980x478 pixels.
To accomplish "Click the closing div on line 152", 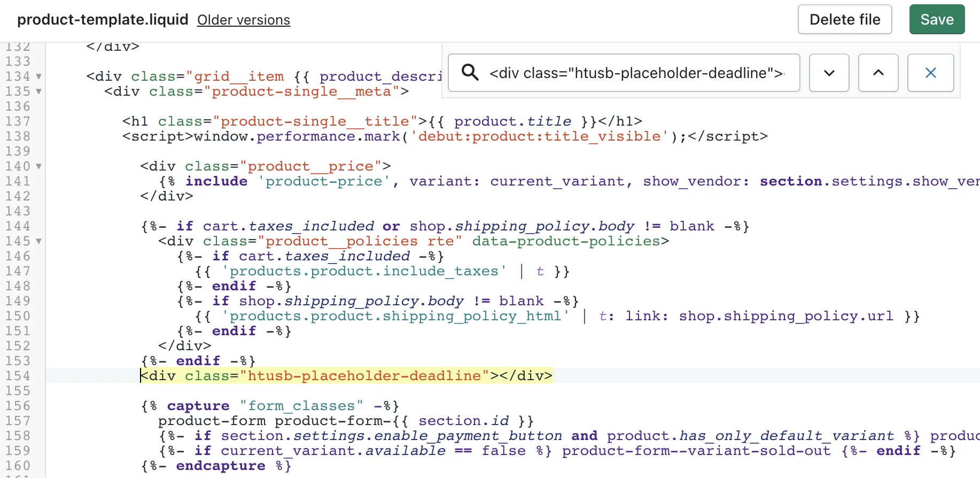I will 185,346.
